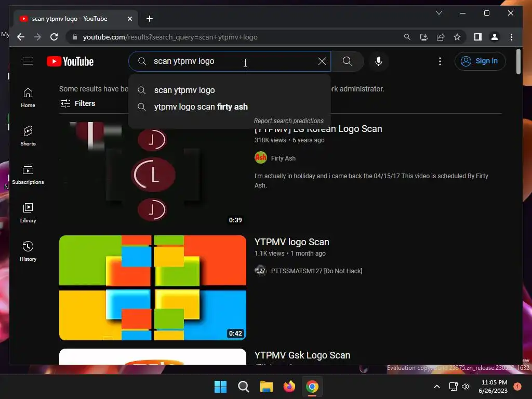Pick suggestion "ytpmv logo scan firty ash"
The height and width of the screenshot is (399, 532).
[229, 107]
